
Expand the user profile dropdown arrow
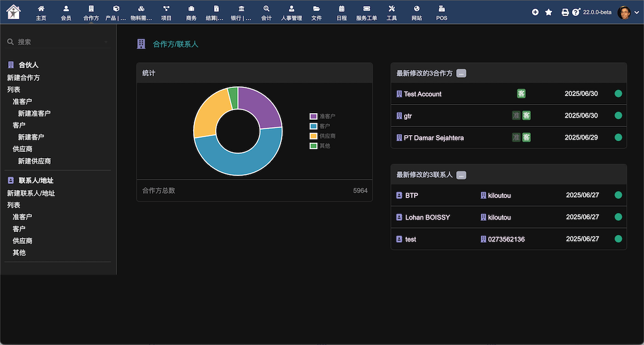636,12
